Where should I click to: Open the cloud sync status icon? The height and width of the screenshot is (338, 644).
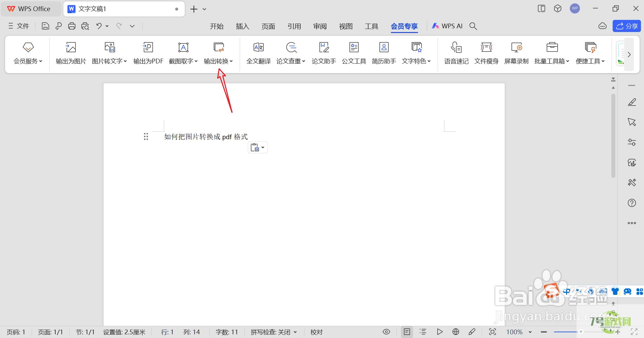603,26
